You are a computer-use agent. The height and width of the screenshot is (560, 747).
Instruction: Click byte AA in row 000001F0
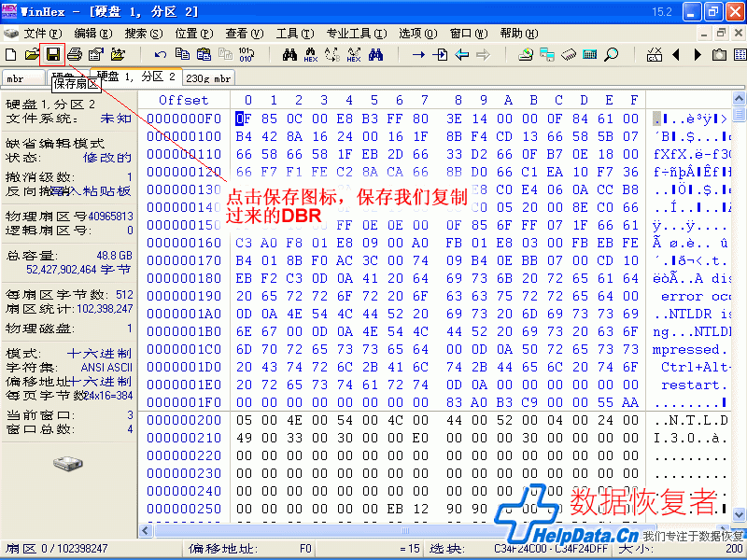(x=630, y=403)
